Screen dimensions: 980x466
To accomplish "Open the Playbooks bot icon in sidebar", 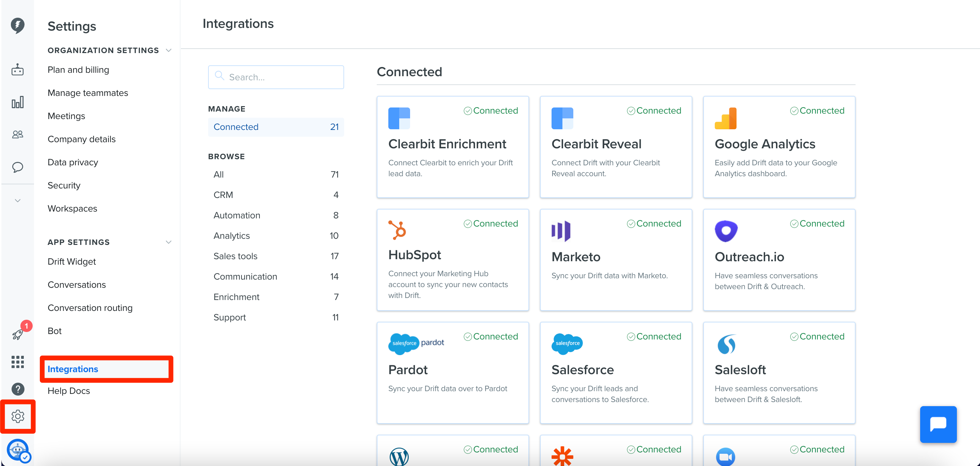I will tap(17, 70).
